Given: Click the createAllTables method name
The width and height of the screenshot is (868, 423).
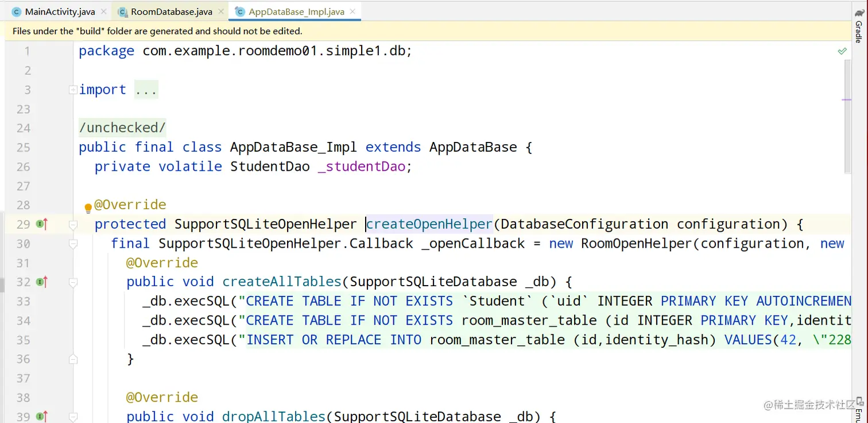Looking at the screenshot, I should pos(282,282).
